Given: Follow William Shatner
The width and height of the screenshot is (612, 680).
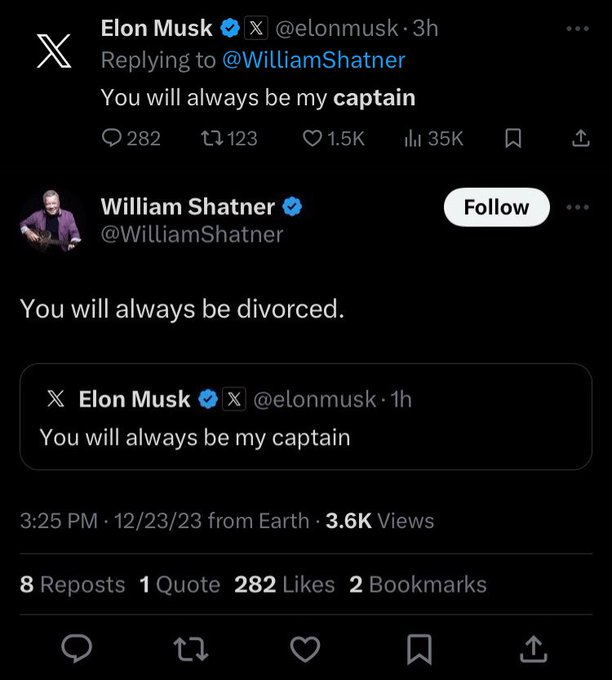Looking at the screenshot, I should pos(497,207).
